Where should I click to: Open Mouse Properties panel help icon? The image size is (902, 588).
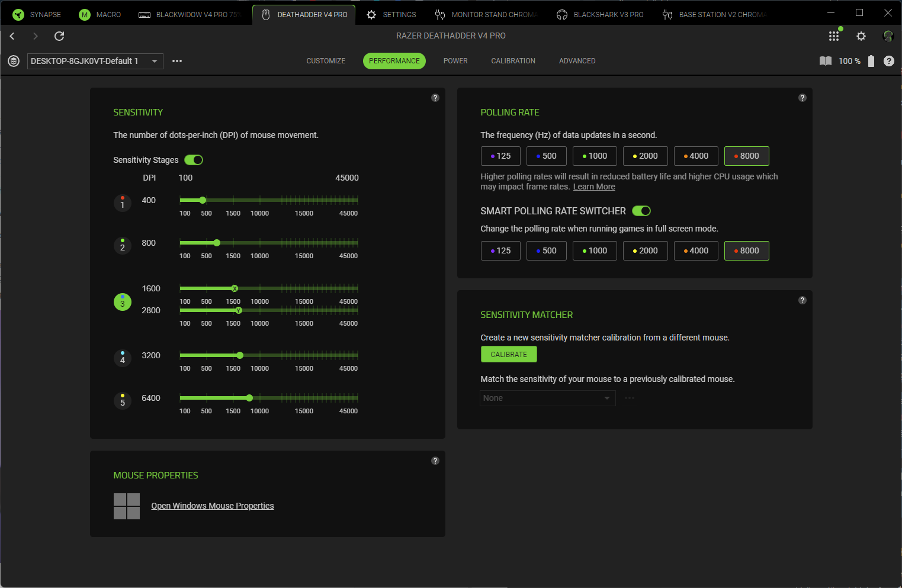point(435,461)
